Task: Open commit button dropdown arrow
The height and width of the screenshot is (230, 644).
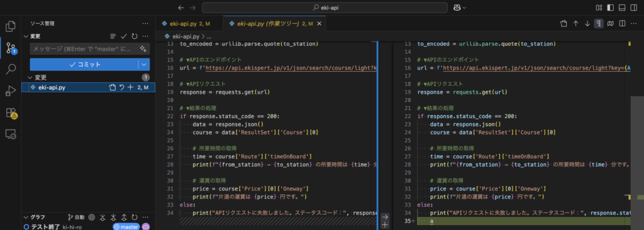Action: [144, 65]
